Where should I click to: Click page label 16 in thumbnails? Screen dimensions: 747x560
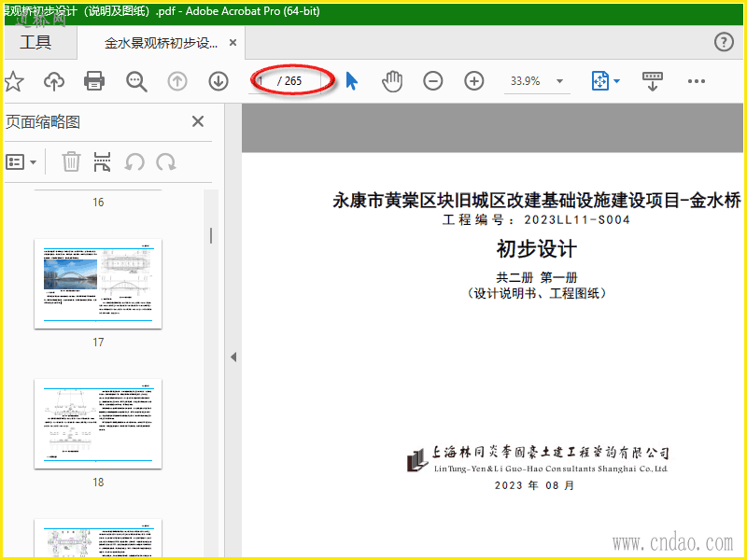(98, 203)
